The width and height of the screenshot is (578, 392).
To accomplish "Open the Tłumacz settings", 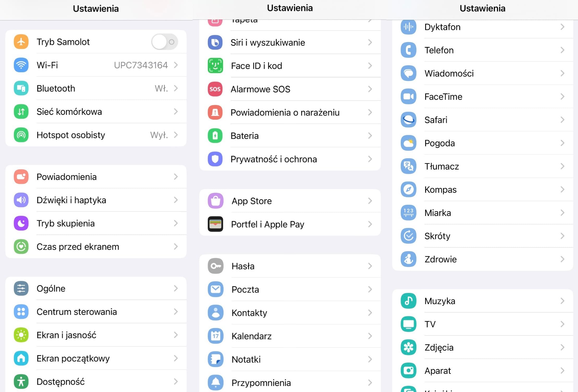I will 483,166.
